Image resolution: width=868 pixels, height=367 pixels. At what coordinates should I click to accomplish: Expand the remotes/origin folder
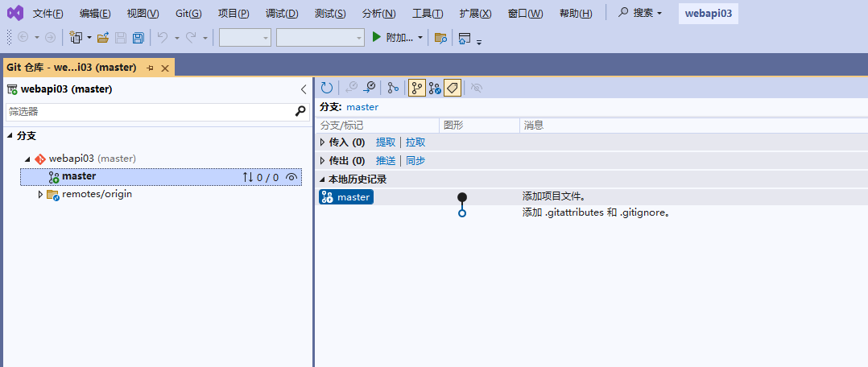(40, 194)
